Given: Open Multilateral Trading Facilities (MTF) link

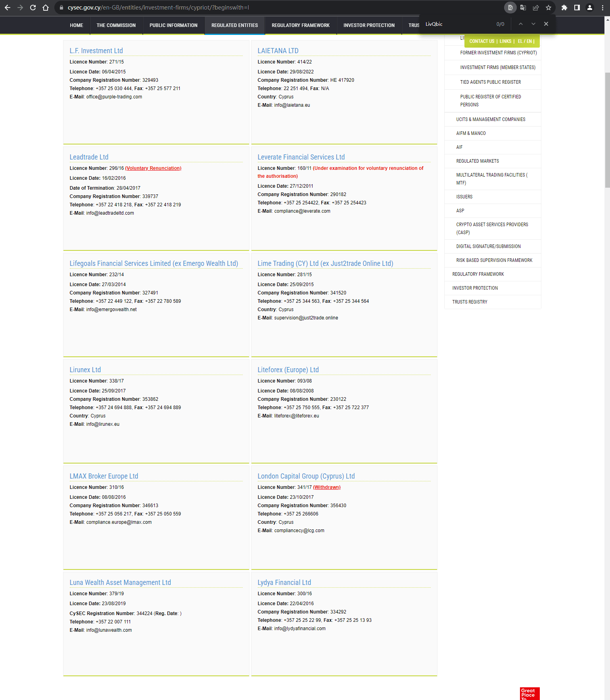Looking at the screenshot, I should click(x=492, y=179).
